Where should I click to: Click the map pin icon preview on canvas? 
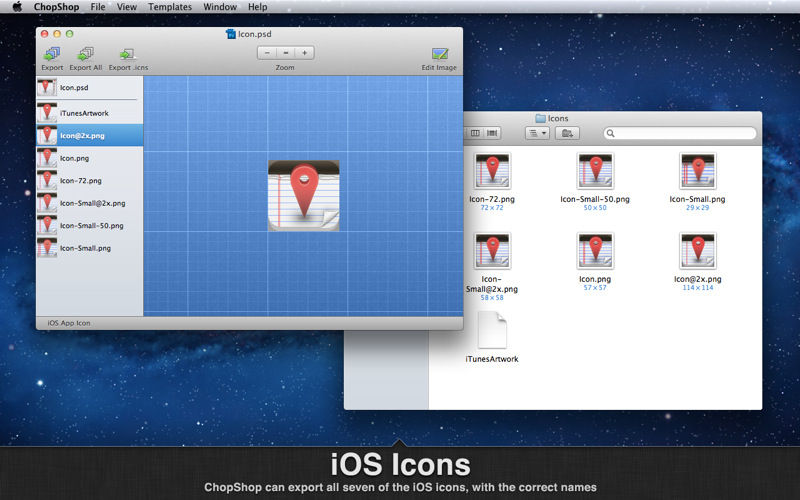304,195
